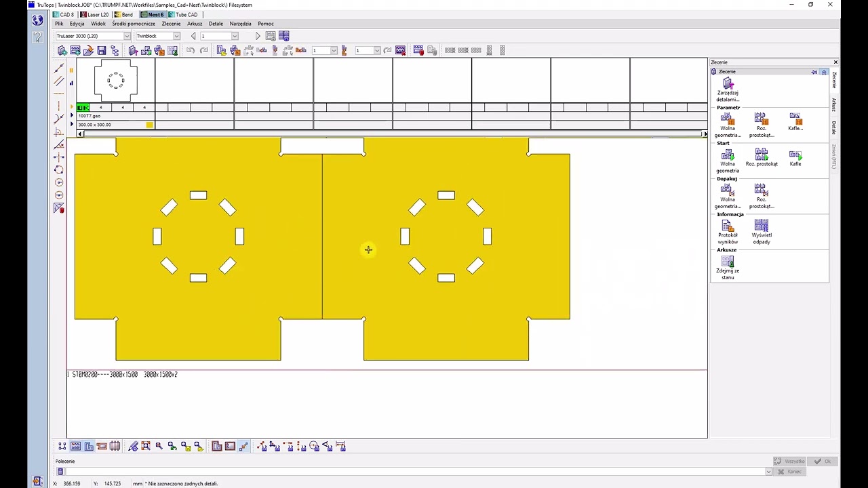Close the Zlecenie side panel
The image size is (868, 488).
[x=835, y=62]
